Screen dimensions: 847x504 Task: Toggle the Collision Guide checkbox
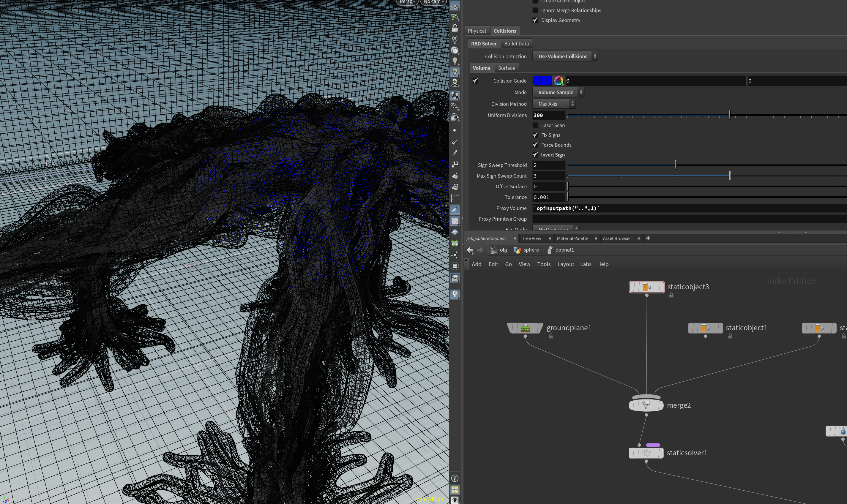475,81
